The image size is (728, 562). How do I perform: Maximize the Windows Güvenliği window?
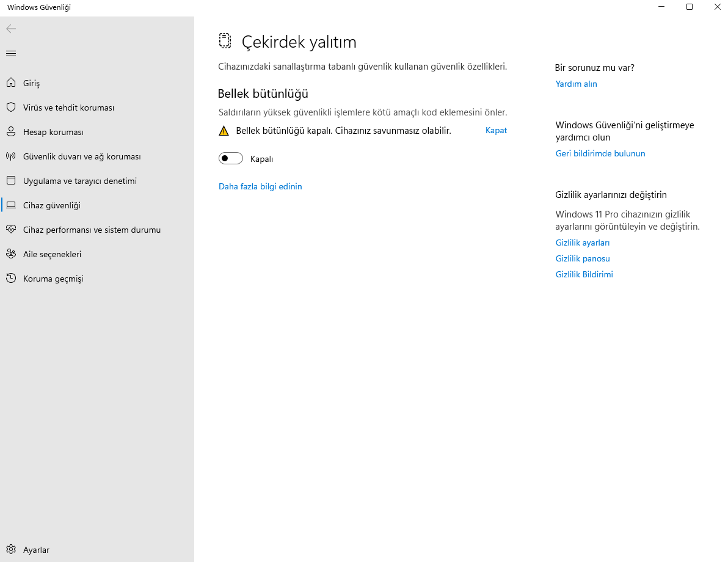(690, 7)
